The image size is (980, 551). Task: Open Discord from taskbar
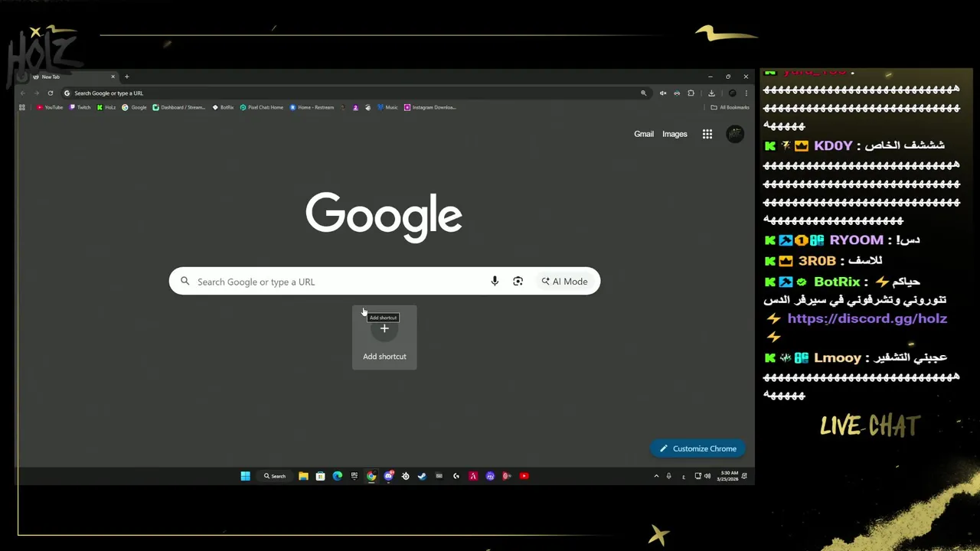[x=388, y=476]
